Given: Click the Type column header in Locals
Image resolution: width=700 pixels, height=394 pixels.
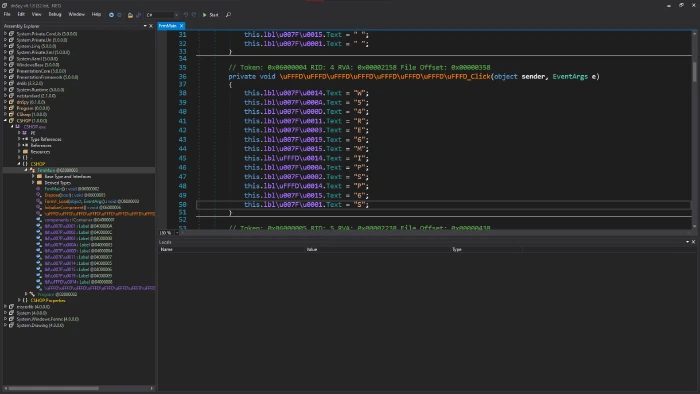Looking at the screenshot, I should pyautogui.click(x=457, y=249).
